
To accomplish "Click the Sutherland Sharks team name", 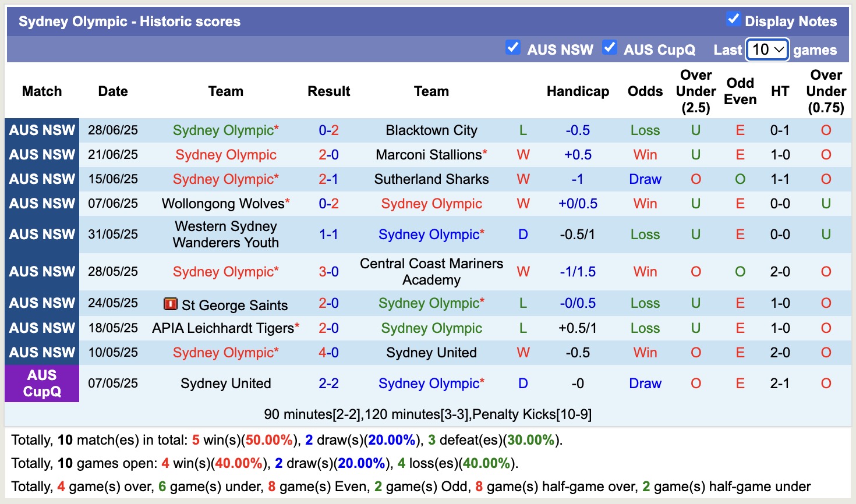I will click(x=431, y=179).
